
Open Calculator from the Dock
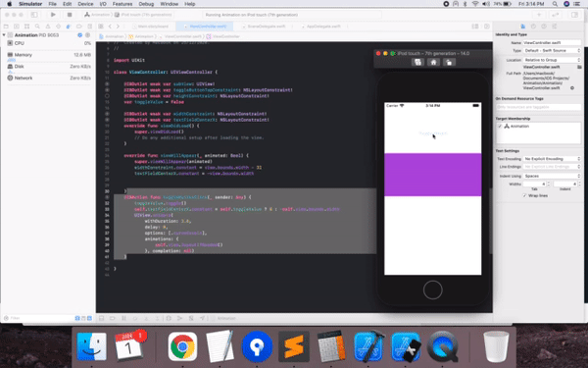point(331,346)
